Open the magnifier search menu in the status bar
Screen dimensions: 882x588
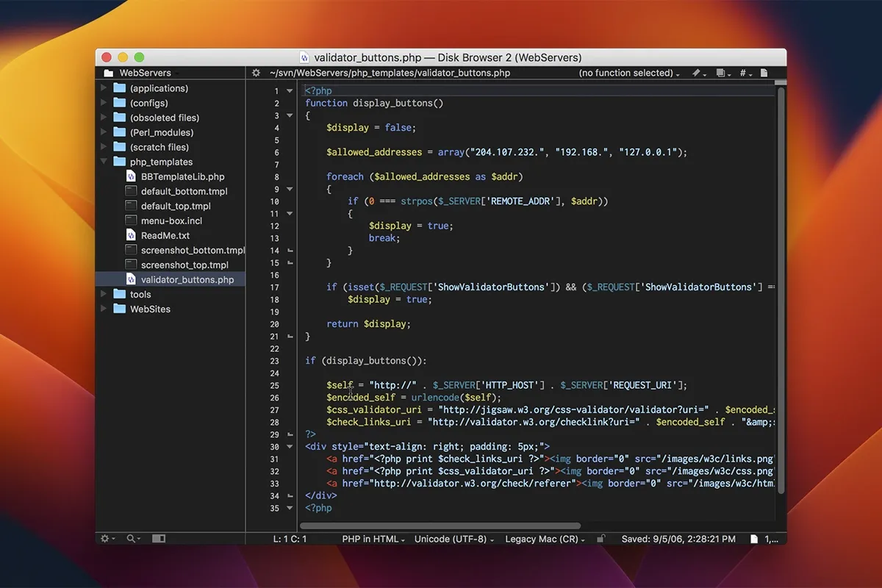tap(130, 539)
